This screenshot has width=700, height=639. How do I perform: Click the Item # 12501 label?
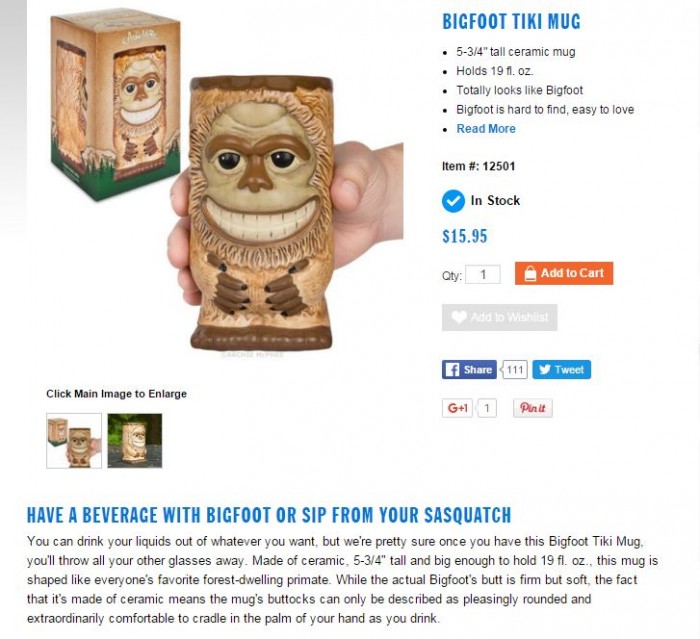point(479,167)
